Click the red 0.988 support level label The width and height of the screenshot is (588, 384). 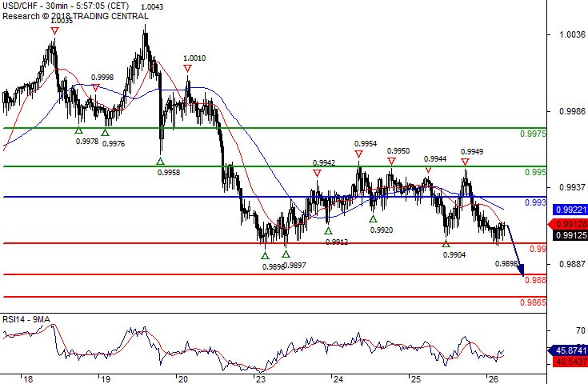pos(535,280)
